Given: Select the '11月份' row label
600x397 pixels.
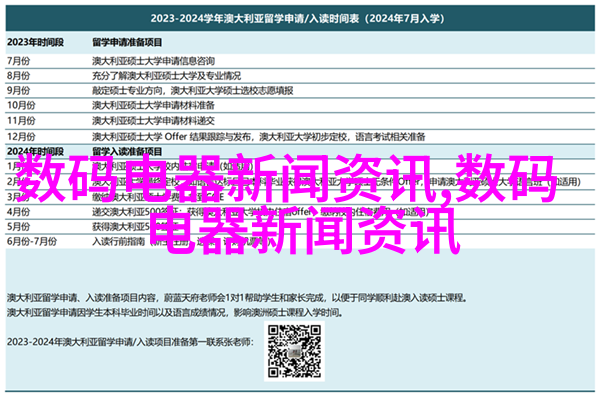Looking at the screenshot, I should 21,121.
